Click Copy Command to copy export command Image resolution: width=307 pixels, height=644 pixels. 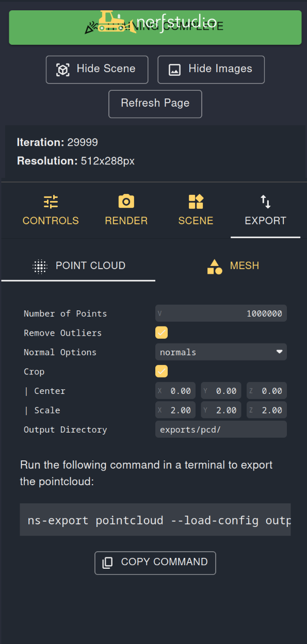click(155, 563)
